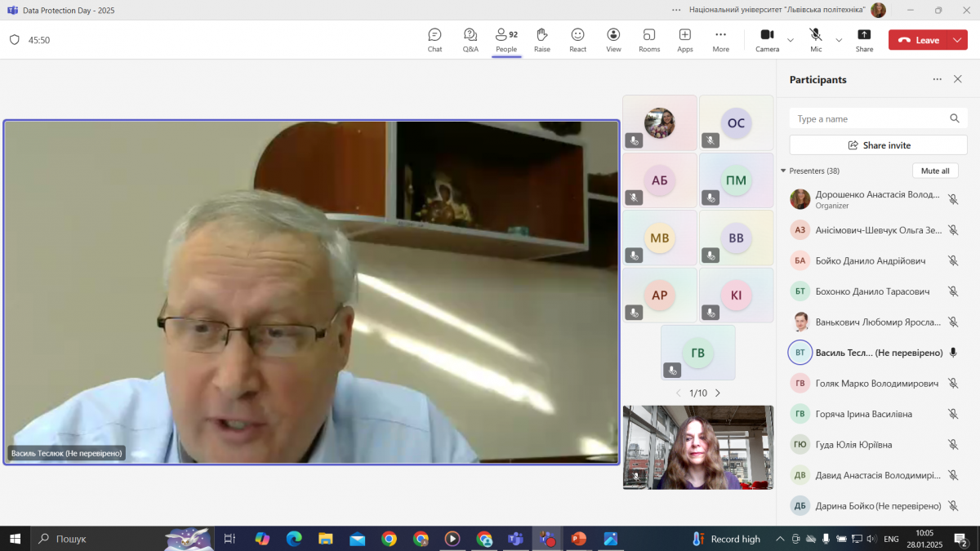Click the Raise hand icon

click(541, 39)
